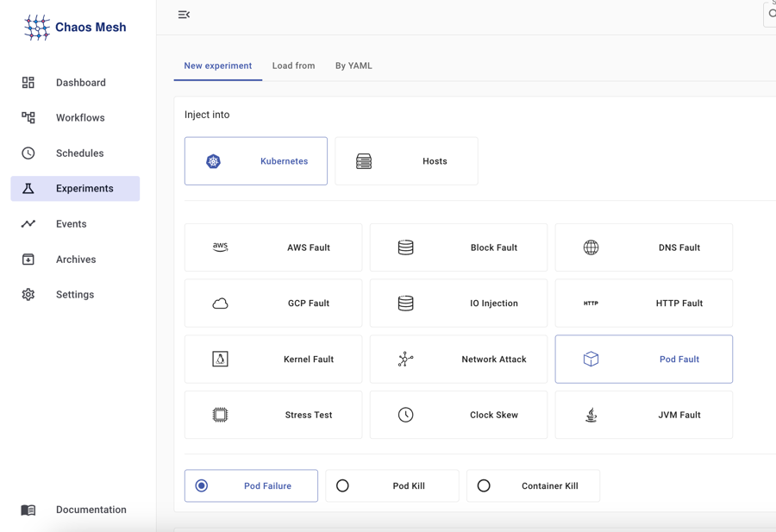Pick the Clock Skew clock icon
The image size is (776, 532).
(x=405, y=415)
